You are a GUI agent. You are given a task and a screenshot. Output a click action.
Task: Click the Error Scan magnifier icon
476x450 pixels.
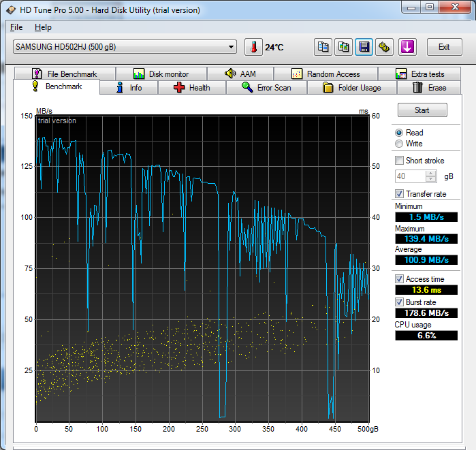247,87
